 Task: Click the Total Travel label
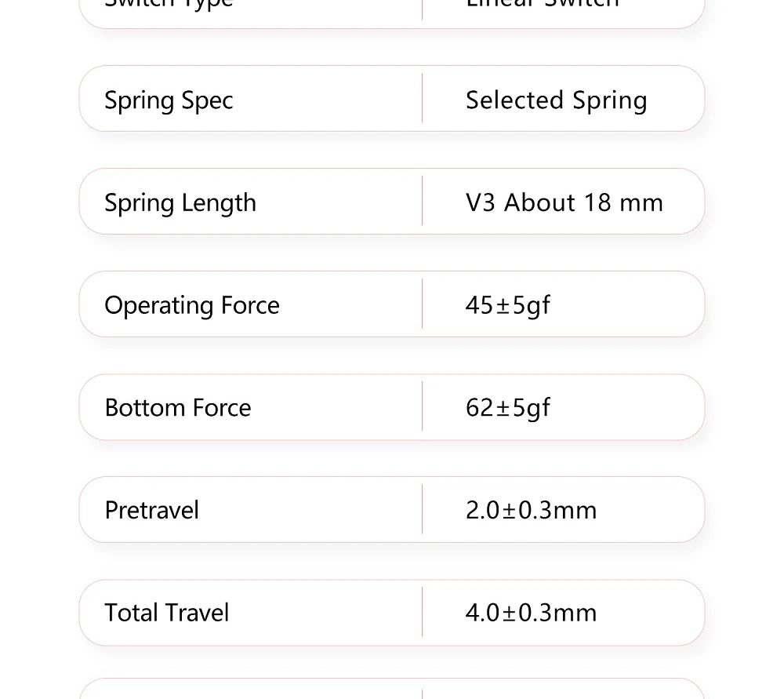(x=167, y=613)
